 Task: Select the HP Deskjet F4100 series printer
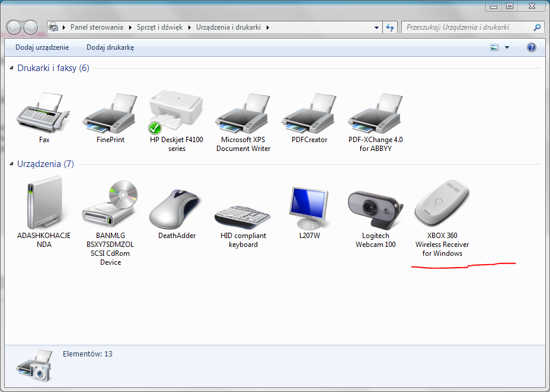coord(176,112)
